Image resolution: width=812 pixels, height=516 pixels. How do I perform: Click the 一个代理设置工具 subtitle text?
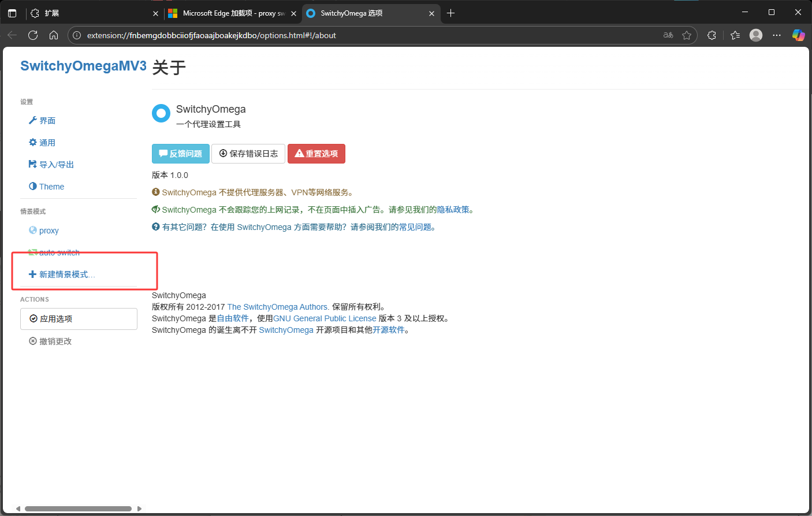pos(208,124)
